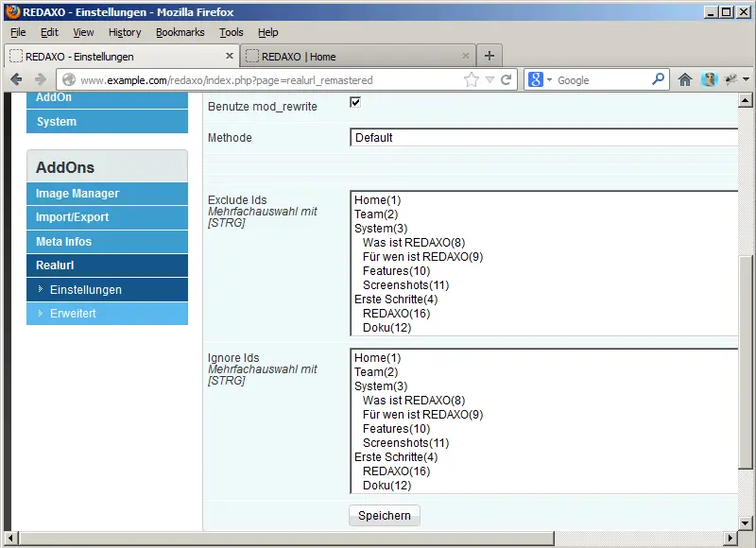Viewport: 756px width, 548px height.
Task: Select System(3) in the Exclude Ids list
Action: (x=544, y=229)
